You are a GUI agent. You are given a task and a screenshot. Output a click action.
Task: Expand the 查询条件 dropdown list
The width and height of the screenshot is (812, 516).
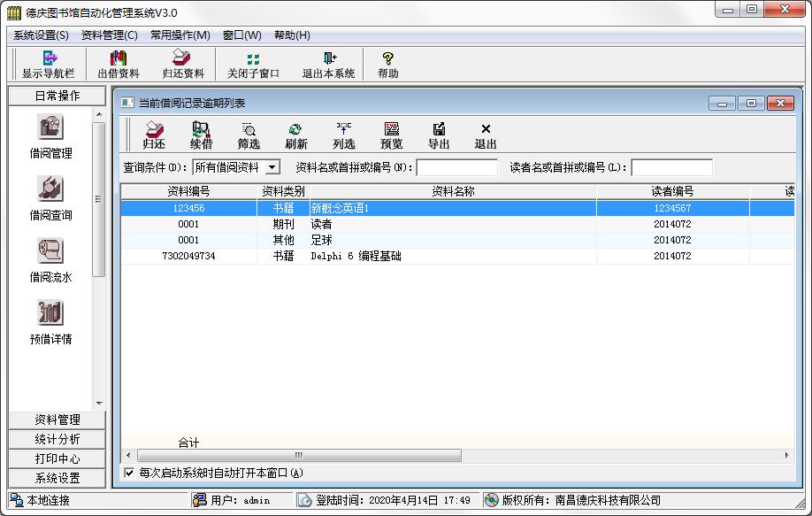tap(272, 167)
